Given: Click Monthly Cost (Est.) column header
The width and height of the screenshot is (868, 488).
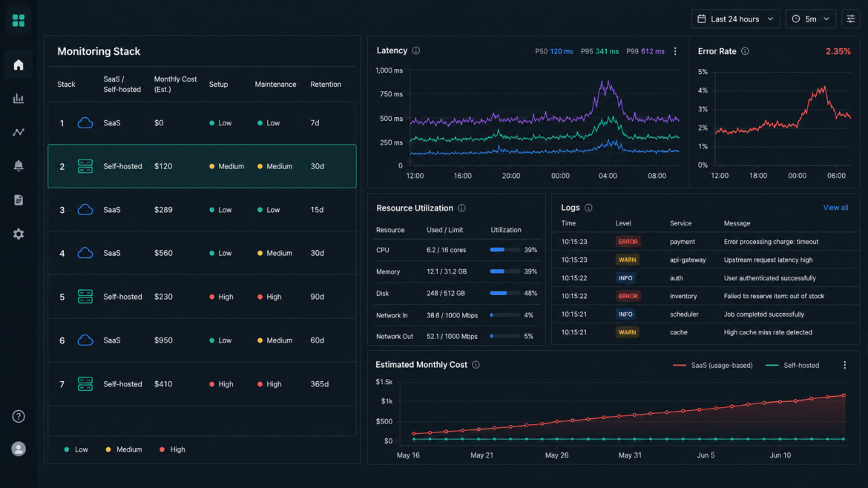Looking at the screenshot, I should 175,84.
